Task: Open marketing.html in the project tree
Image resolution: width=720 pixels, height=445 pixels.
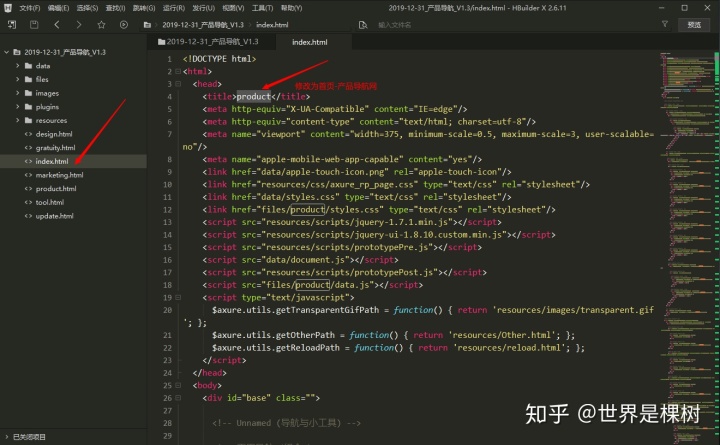Action: (x=59, y=175)
